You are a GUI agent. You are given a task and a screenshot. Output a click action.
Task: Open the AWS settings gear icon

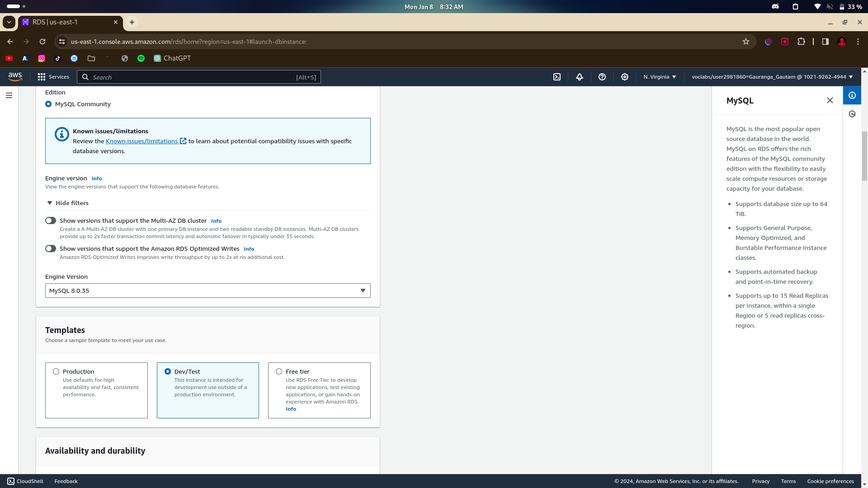pyautogui.click(x=625, y=77)
